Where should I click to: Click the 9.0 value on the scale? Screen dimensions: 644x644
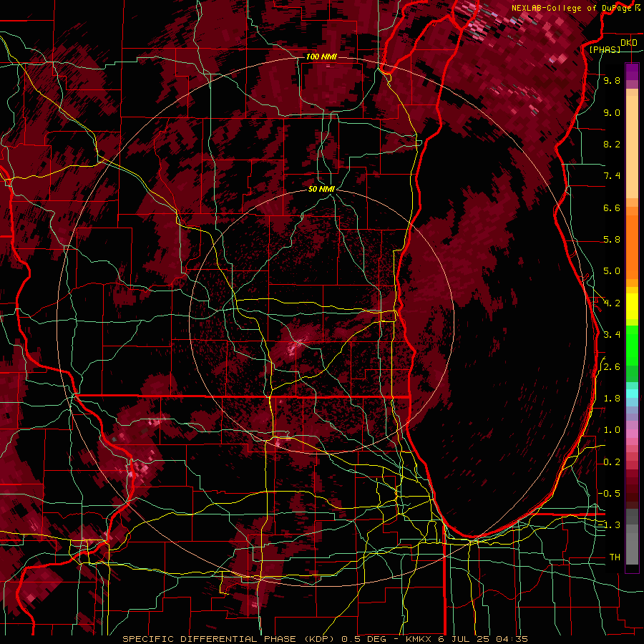point(612,112)
